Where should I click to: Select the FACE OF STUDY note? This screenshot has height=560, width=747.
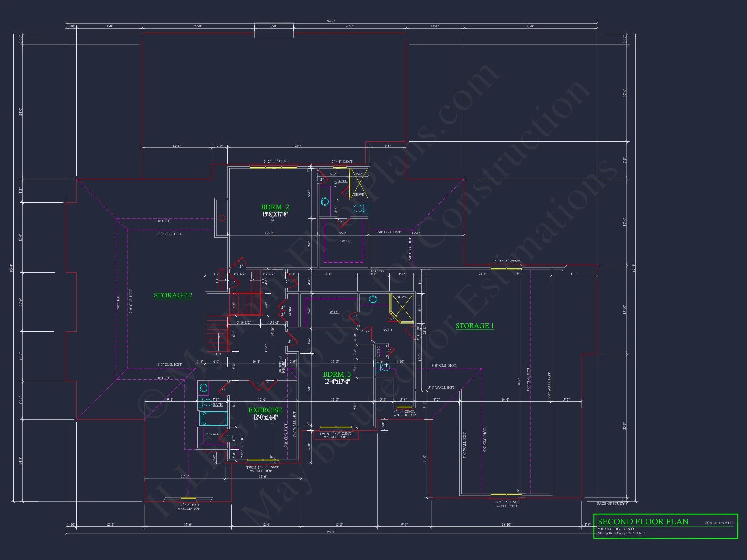[611, 503]
